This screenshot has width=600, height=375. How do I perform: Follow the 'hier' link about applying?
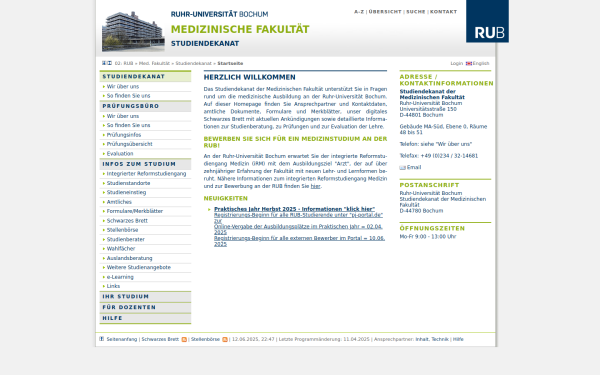click(315, 186)
